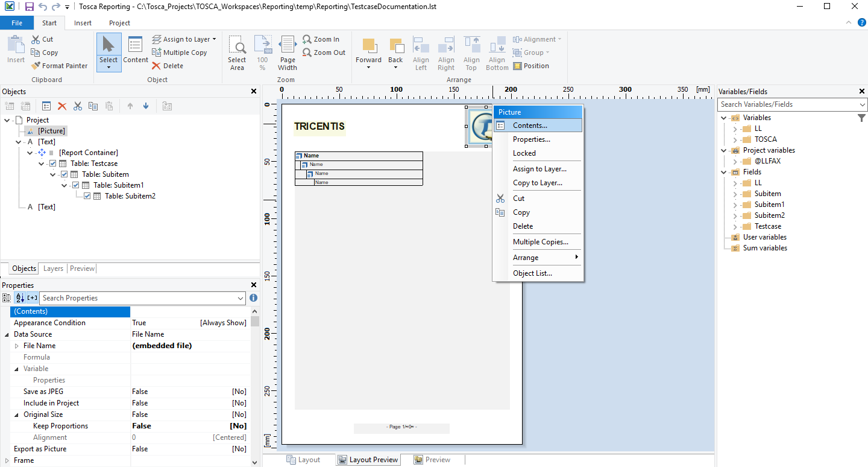This screenshot has width=868, height=467.
Task: Click the red Delete icon in Objects toolbar
Action: (x=62, y=106)
